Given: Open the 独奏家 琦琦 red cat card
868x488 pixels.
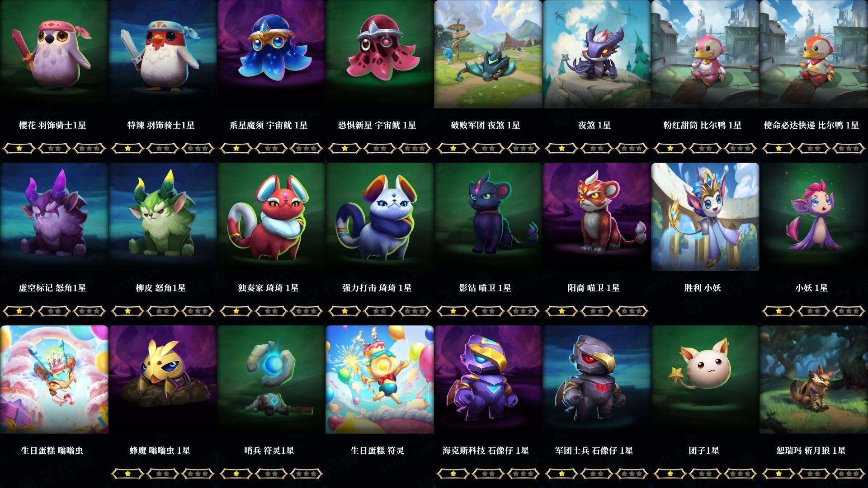Looking at the screenshot, I should click(271, 217).
